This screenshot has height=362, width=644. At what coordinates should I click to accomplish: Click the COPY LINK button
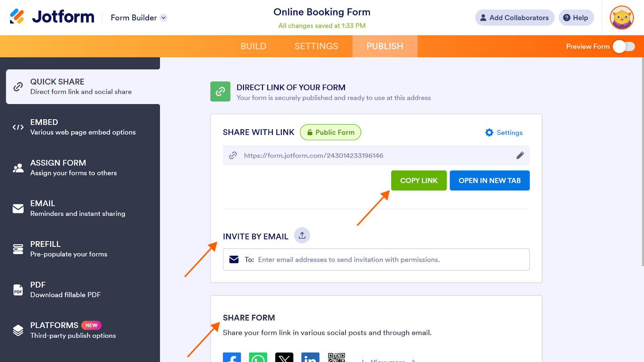click(419, 181)
